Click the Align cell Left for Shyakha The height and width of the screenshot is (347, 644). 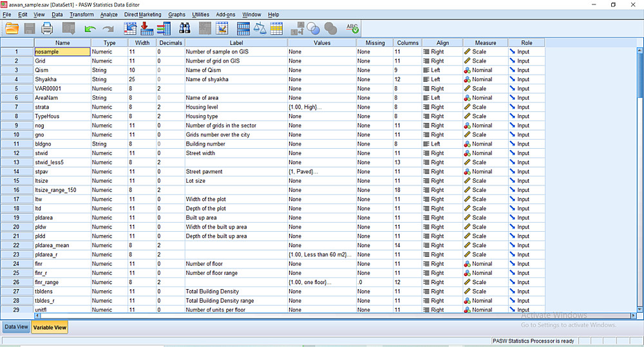click(x=443, y=79)
